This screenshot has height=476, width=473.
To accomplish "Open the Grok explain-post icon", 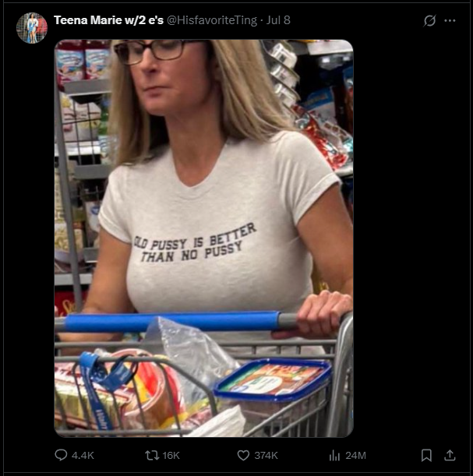I will point(429,20).
